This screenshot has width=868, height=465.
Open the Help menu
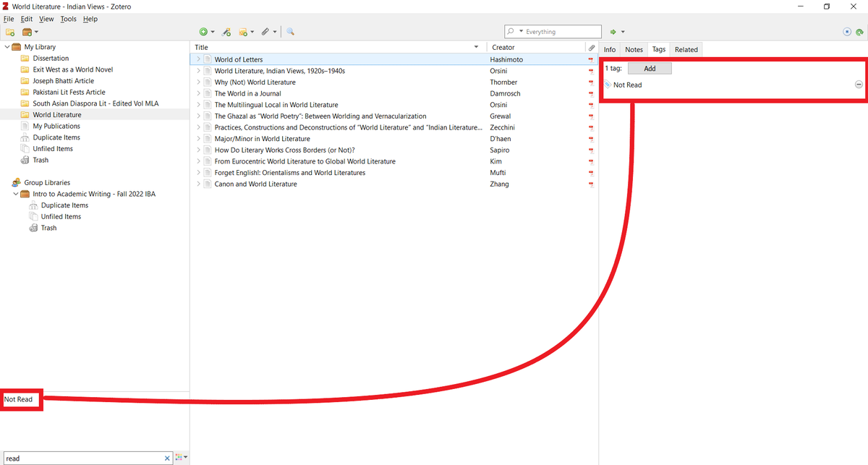click(x=90, y=19)
